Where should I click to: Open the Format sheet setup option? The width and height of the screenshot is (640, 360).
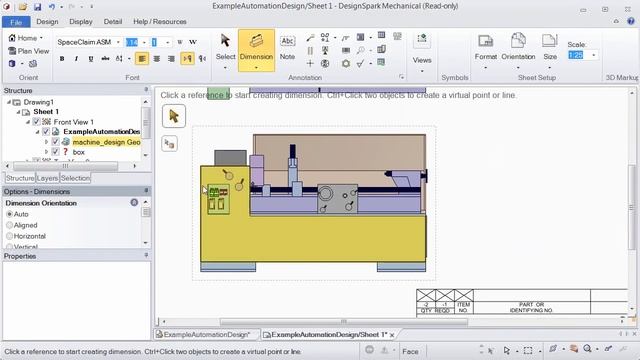pyautogui.click(x=486, y=50)
